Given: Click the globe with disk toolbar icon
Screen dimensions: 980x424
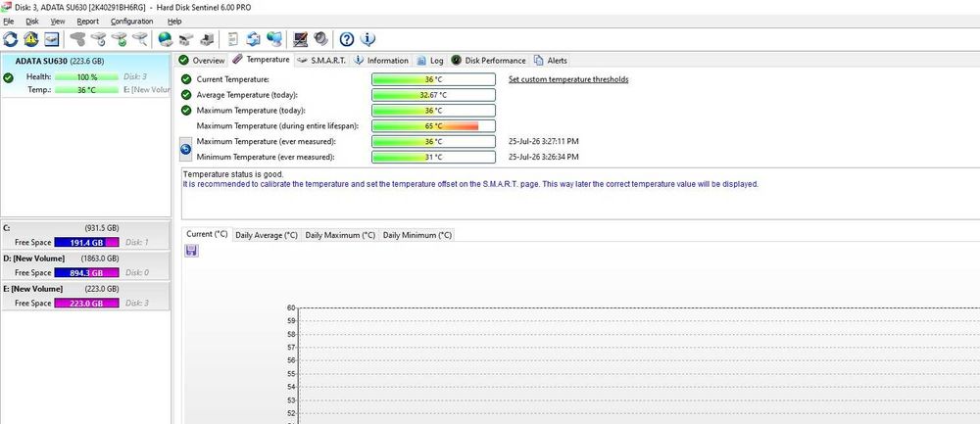Looking at the screenshot, I should click(166, 39).
